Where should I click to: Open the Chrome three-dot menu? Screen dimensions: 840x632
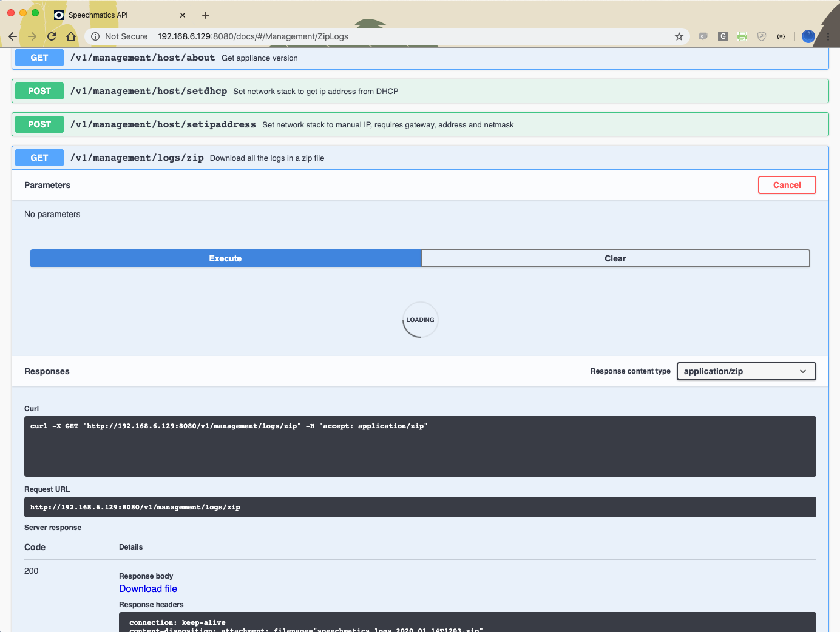[828, 36]
